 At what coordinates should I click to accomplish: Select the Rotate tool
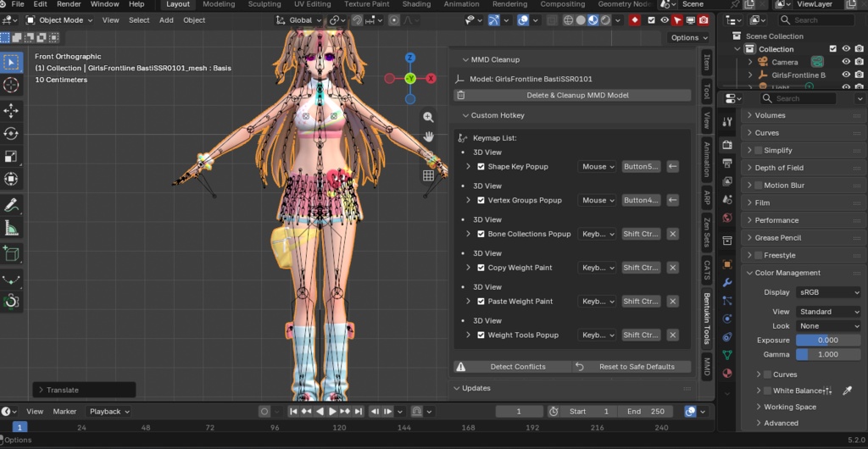[11, 133]
